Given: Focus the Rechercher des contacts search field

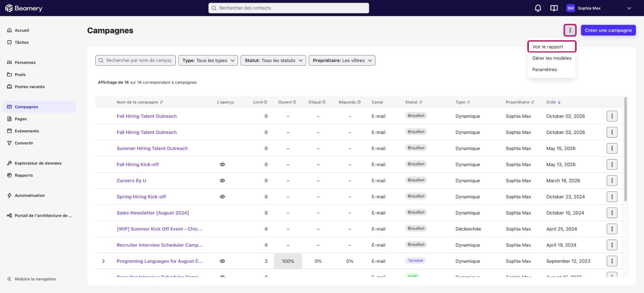Looking at the screenshot, I should 289,8.
